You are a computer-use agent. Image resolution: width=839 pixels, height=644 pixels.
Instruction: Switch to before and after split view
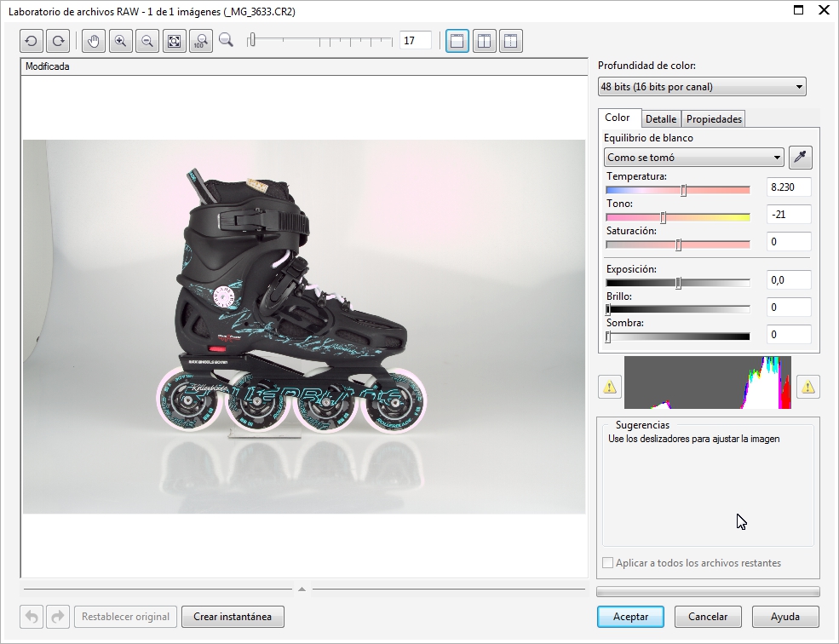[x=485, y=41]
